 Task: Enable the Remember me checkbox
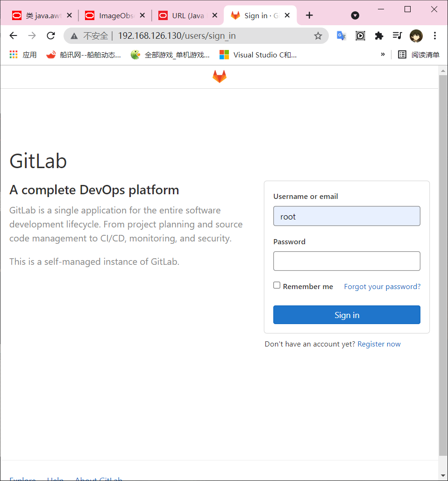277,285
